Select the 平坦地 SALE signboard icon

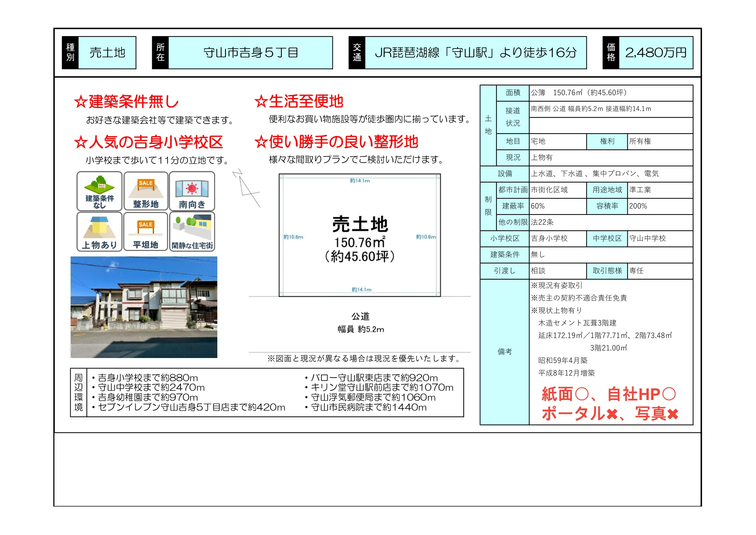(x=146, y=232)
